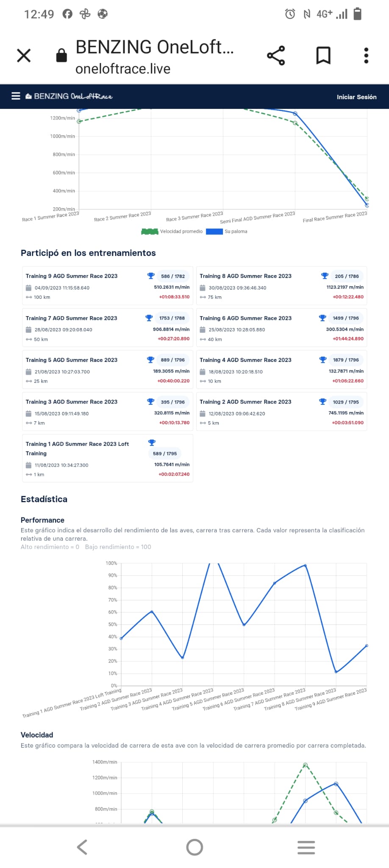This screenshot has height=868, width=389.
Task: Click the BENZING OneLoftRace logo
Action: pyautogui.click(x=69, y=96)
